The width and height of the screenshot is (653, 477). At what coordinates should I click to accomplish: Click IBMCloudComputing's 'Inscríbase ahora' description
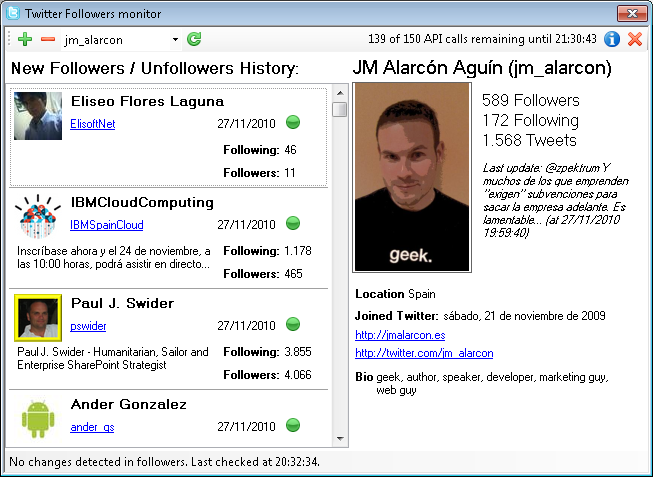click(114, 257)
